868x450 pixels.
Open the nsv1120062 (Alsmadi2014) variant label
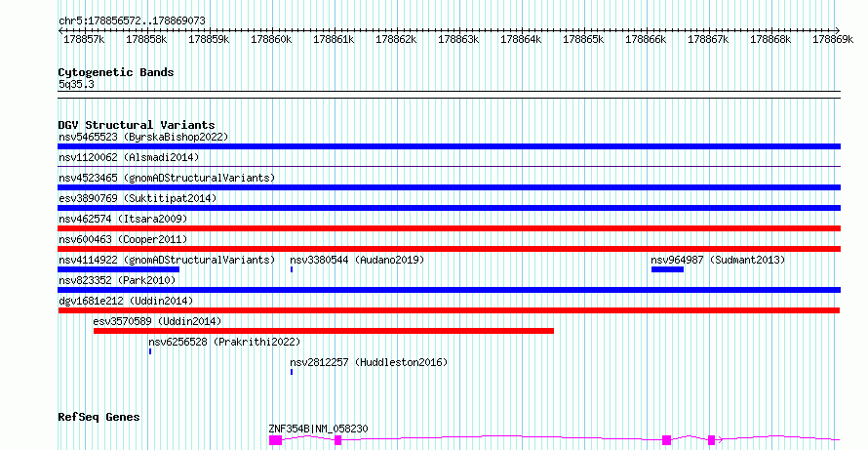pos(129,157)
